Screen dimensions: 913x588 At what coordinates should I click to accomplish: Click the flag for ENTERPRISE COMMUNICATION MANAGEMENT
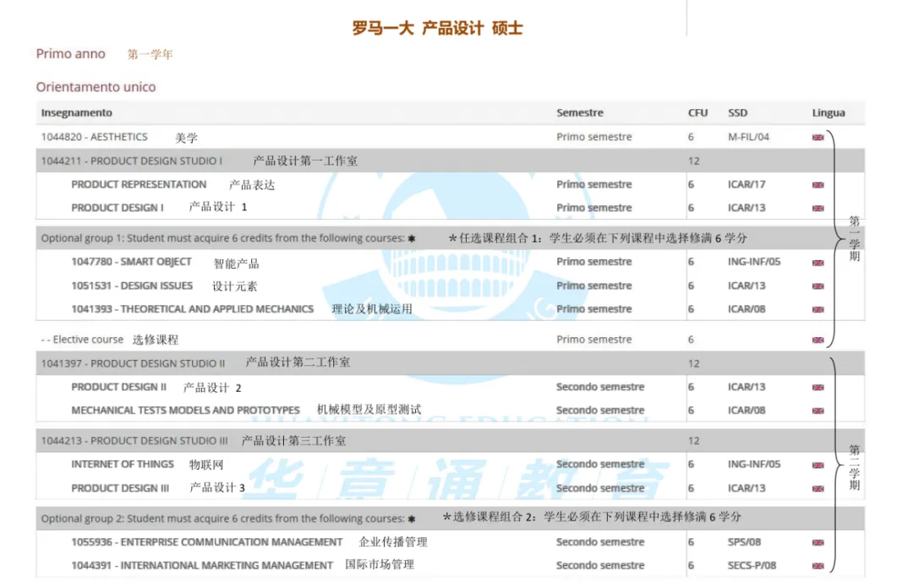[817, 542]
